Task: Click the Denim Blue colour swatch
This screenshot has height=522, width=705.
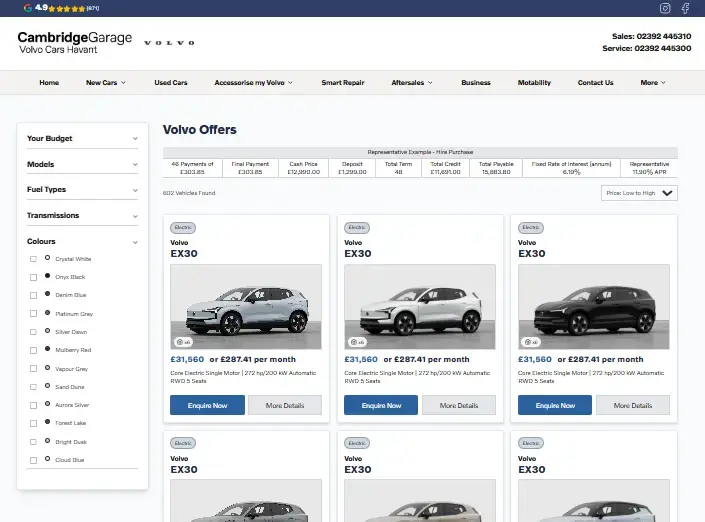Action: point(47,295)
